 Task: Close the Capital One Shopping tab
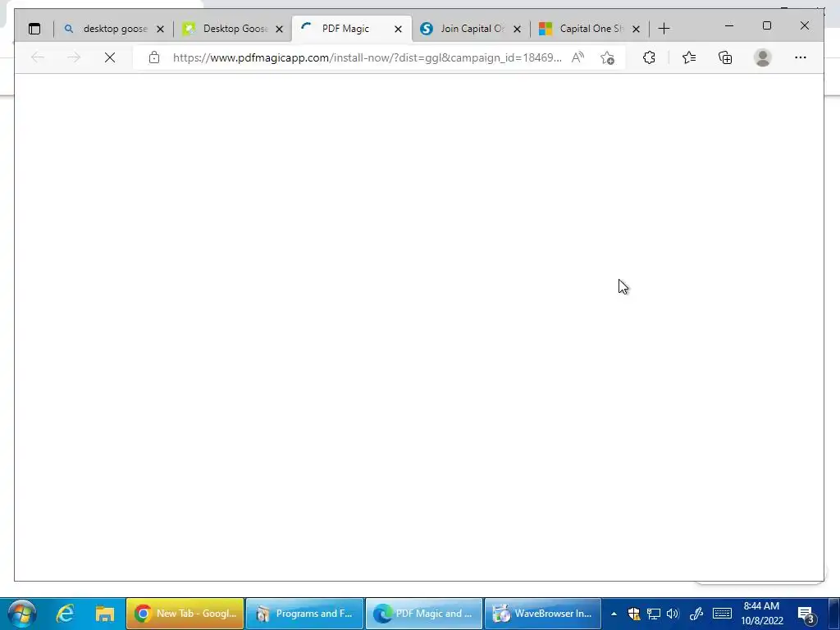point(636,30)
